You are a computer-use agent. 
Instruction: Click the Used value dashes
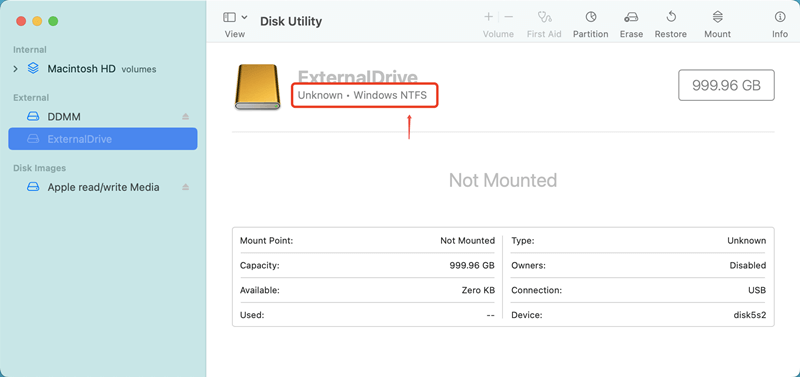tap(490, 315)
